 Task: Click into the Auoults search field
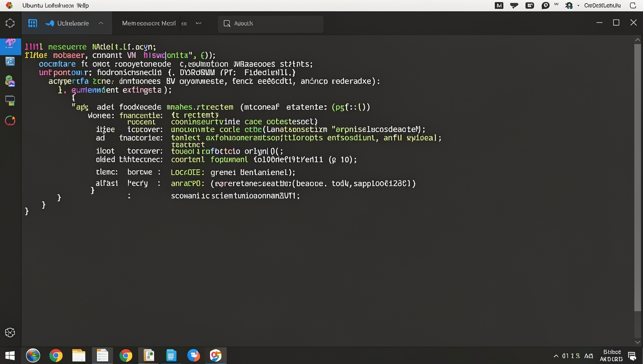pyautogui.click(x=270, y=24)
